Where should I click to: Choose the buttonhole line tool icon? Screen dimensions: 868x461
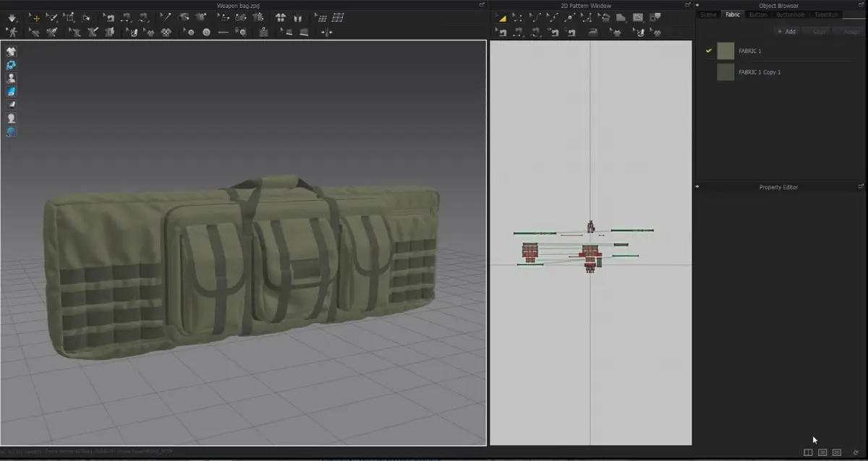point(223,32)
